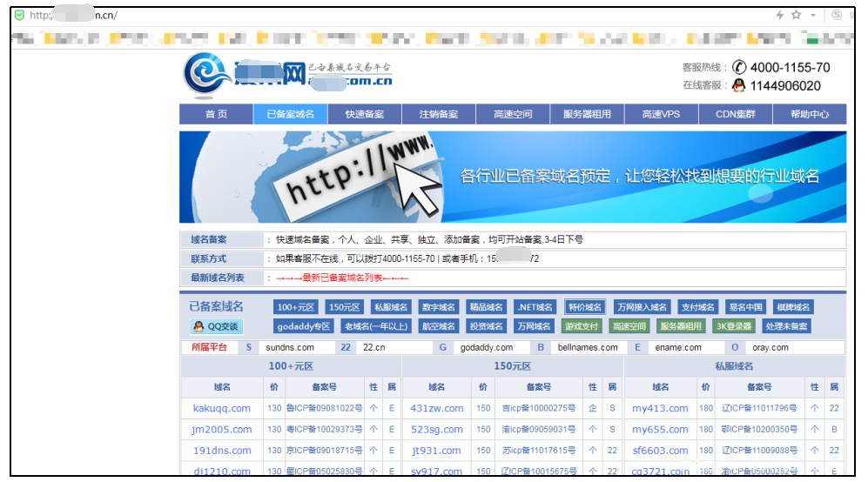Open the QQ交谈 chat button

(217, 326)
